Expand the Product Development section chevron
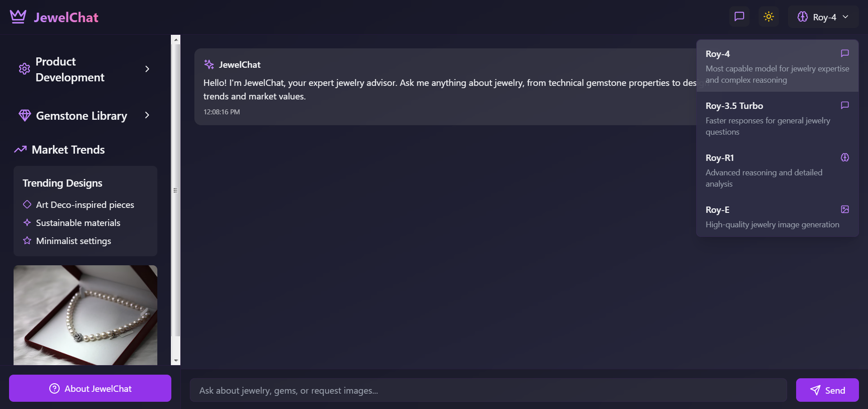The image size is (868, 409). [x=147, y=69]
